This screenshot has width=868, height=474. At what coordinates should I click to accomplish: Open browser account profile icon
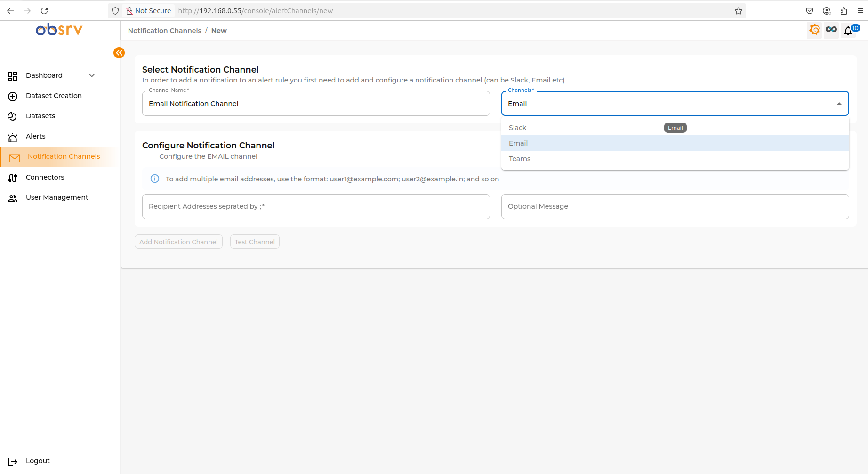tap(827, 11)
